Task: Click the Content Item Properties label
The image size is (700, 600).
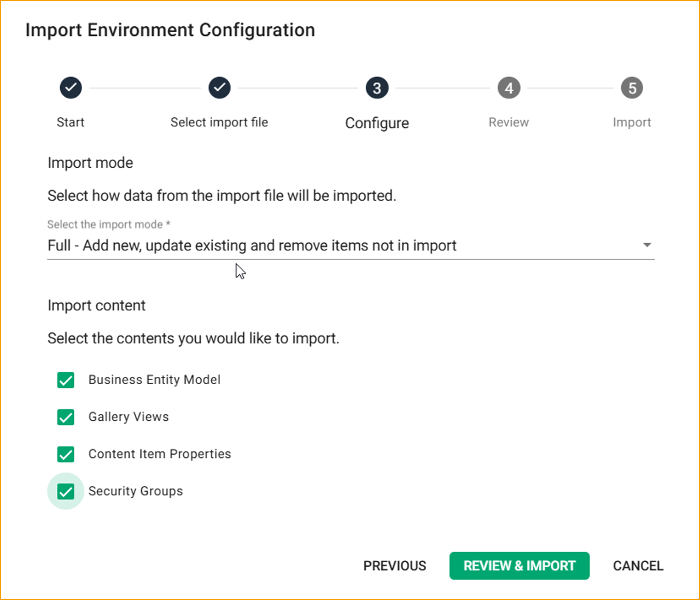Action: pyautogui.click(x=160, y=454)
